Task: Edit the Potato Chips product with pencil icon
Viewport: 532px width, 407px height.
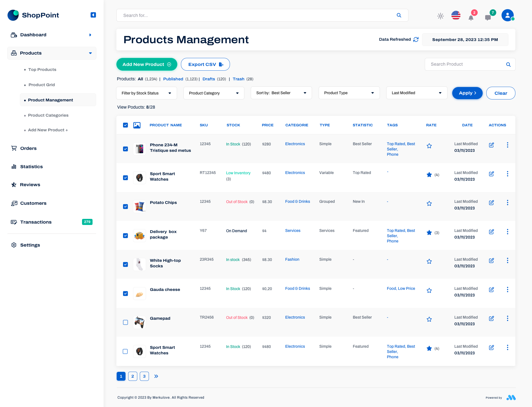Action: pyautogui.click(x=492, y=203)
